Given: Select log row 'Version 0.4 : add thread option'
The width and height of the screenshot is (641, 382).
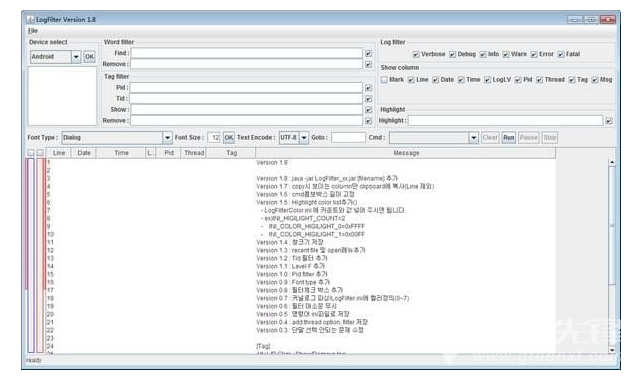Looking at the screenshot, I should point(301,323).
